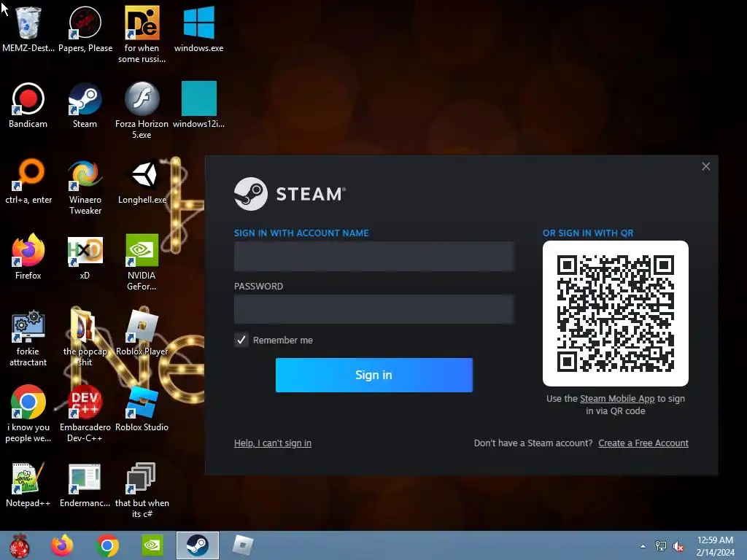Launch Bandicam from the desktop

[x=28, y=105]
